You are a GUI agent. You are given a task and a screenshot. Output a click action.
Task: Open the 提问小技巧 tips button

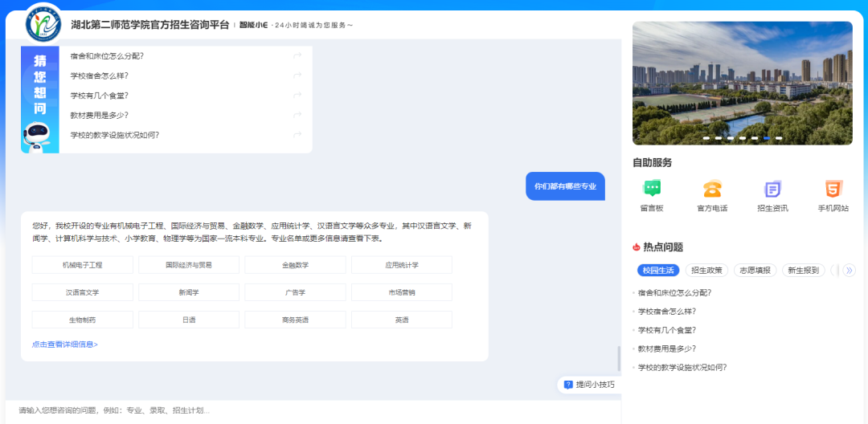590,385
